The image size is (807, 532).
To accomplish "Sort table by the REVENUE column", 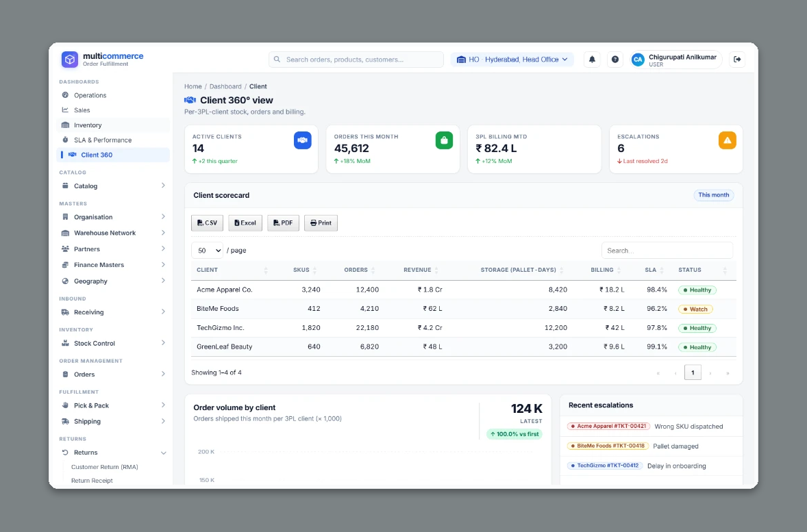I will (x=421, y=270).
